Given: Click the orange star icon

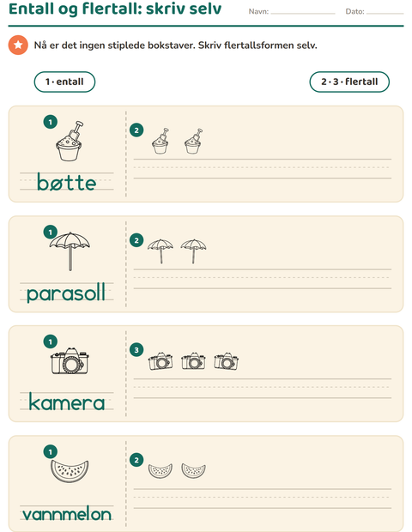Looking at the screenshot, I should tap(18, 45).
